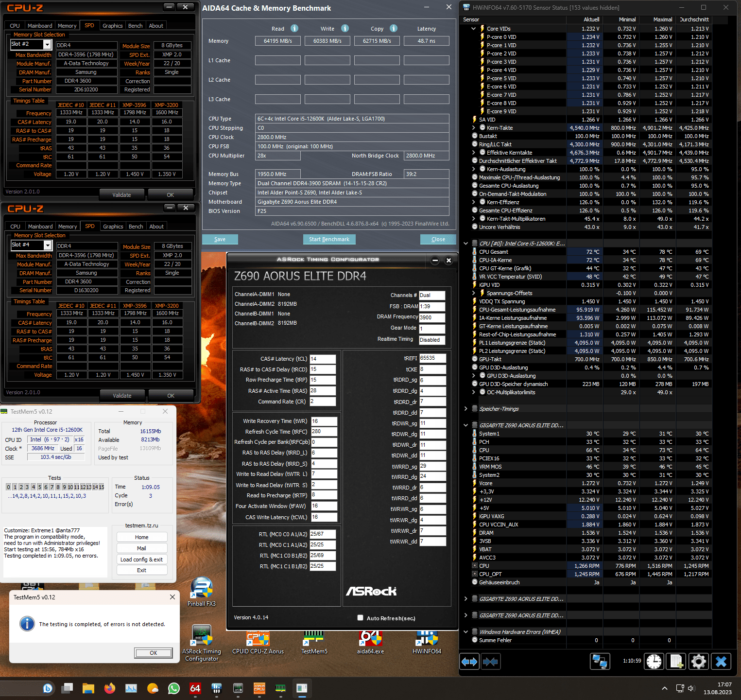741x700 pixels.
Task: Switch to Mainboard tab in upper CPU-Z window
Action: pyautogui.click(x=40, y=26)
